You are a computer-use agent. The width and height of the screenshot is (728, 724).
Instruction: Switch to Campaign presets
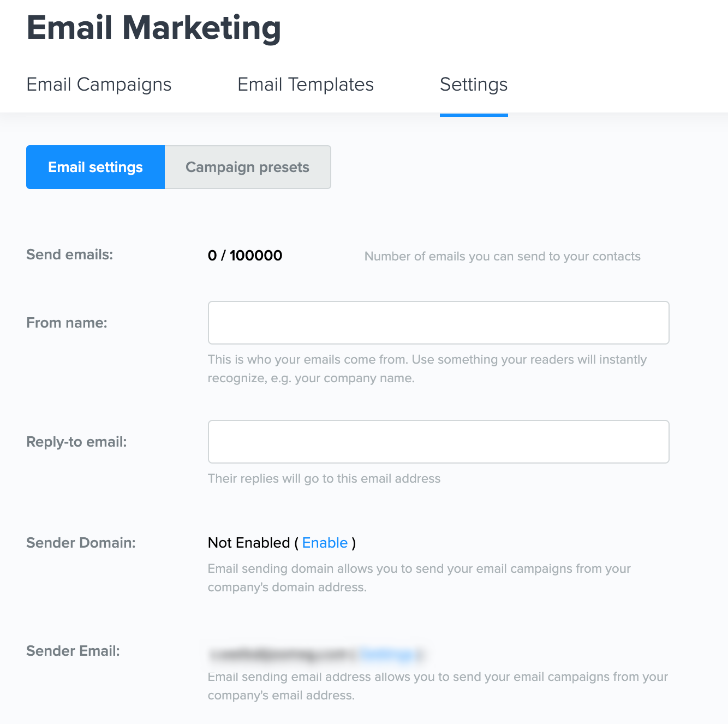click(x=247, y=167)
